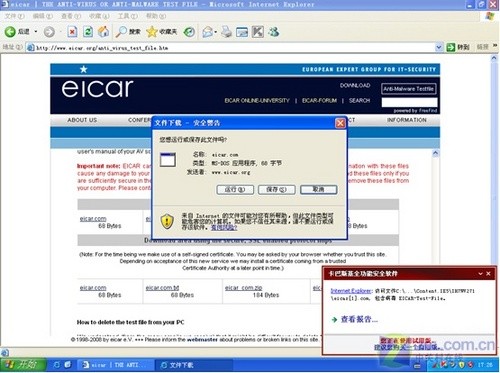Cancel the file download dialog
This screenshot has width=500, height=373.
click(x=319, y=189)
